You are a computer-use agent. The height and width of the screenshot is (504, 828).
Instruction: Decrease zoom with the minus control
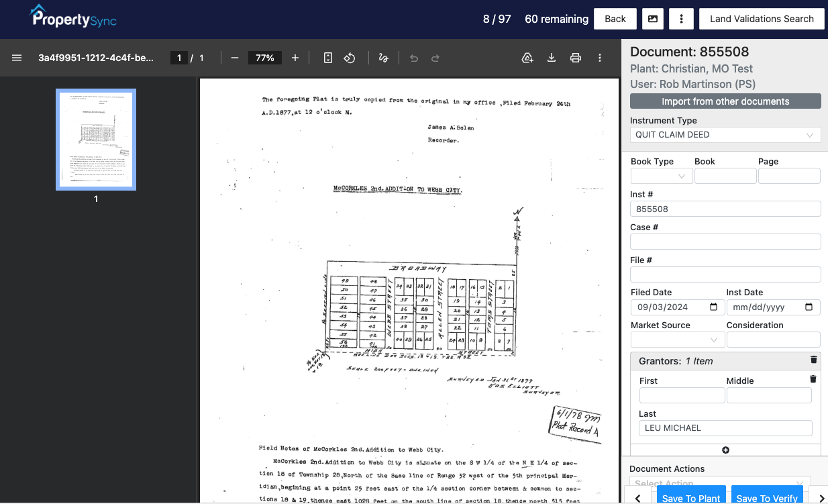(x=234, y=58)
